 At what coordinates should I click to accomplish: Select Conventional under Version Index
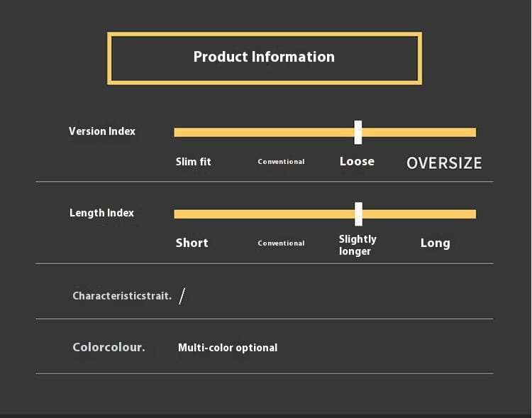pos(281,162)
